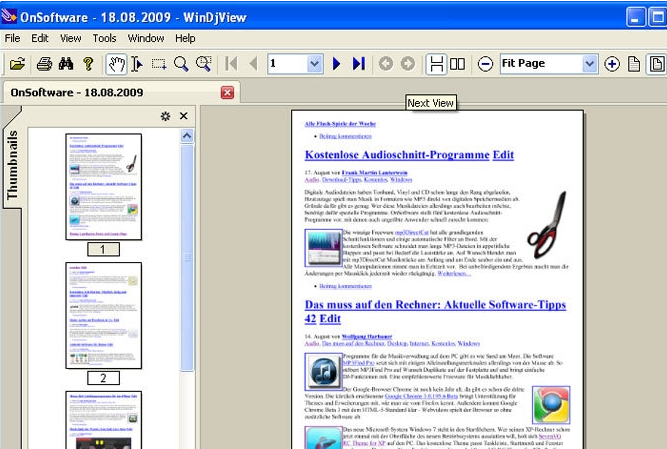Screen dimensions: 667x449
Task: Open the Fit Page zoom dropdown
Action: (x=589, y=64)
